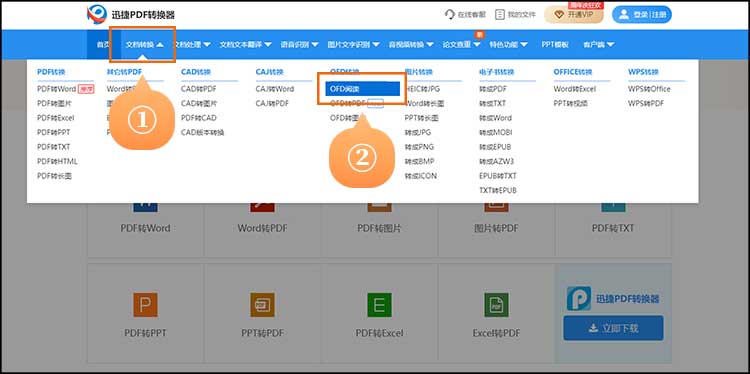Choose Word转Excel under OFFICE转换
This screenshot has height=374, width=750.
(x=574, y=89)
